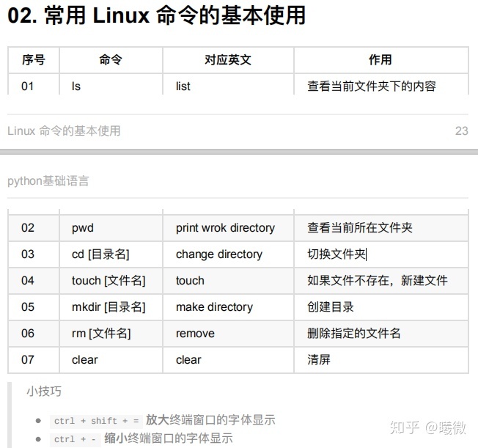478x448 pixels.
Task: Click the 'make directory' cell
Action: tap(228, 307)
